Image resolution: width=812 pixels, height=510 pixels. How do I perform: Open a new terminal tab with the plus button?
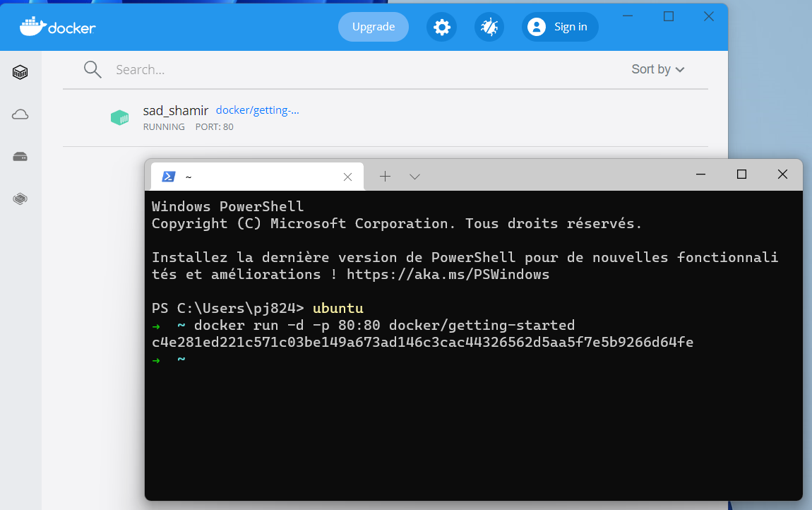click(x=385, y=176)
